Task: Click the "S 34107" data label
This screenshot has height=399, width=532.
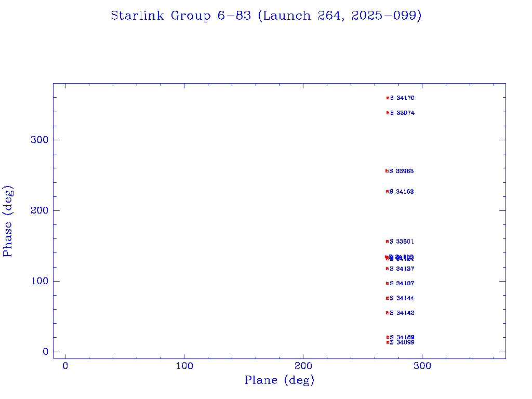Action: (402, 283)
